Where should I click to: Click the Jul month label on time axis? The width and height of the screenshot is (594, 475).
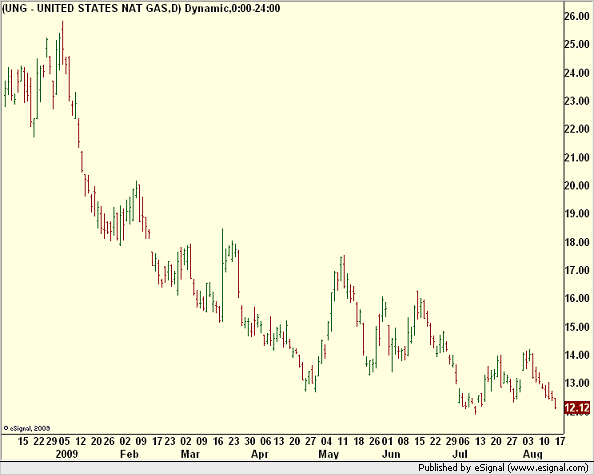point(460,454)
